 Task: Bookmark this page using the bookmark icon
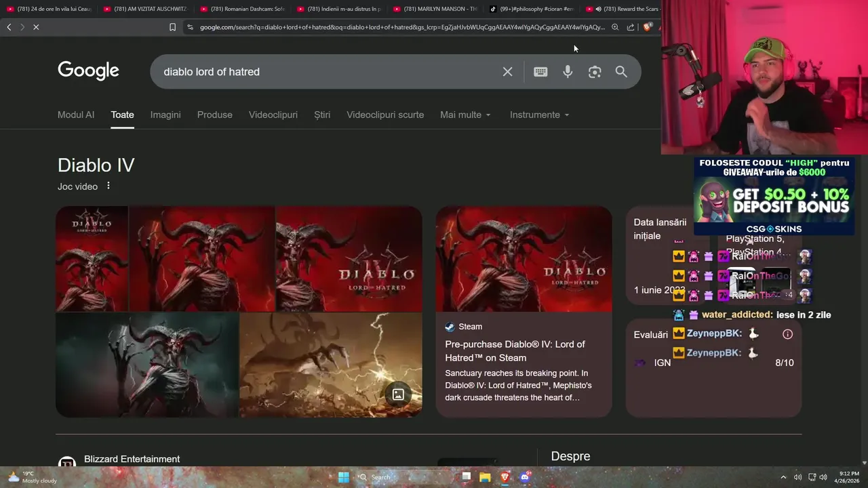[x=172, y=27]
